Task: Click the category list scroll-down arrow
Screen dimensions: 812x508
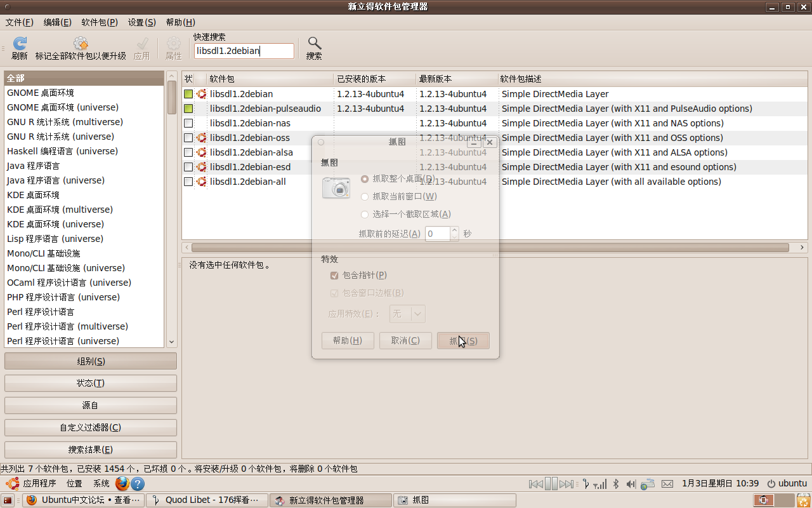Action: pyautogui.click(x=171, y=342)
